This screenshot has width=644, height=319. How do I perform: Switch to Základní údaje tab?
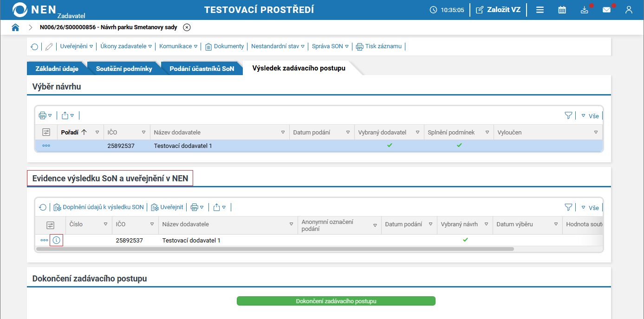pyautogui.click(x=57, y=69)
